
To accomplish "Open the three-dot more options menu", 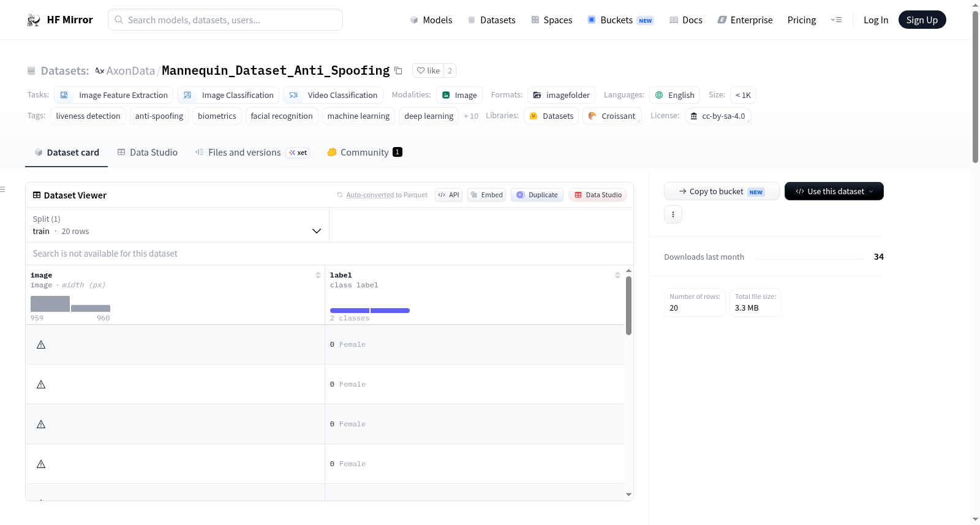I will 673,214.
